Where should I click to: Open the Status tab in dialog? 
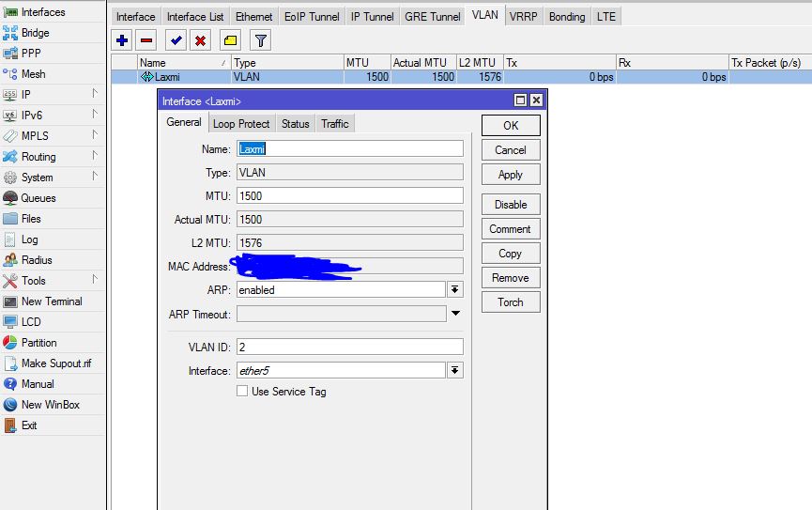click(295, 124)
